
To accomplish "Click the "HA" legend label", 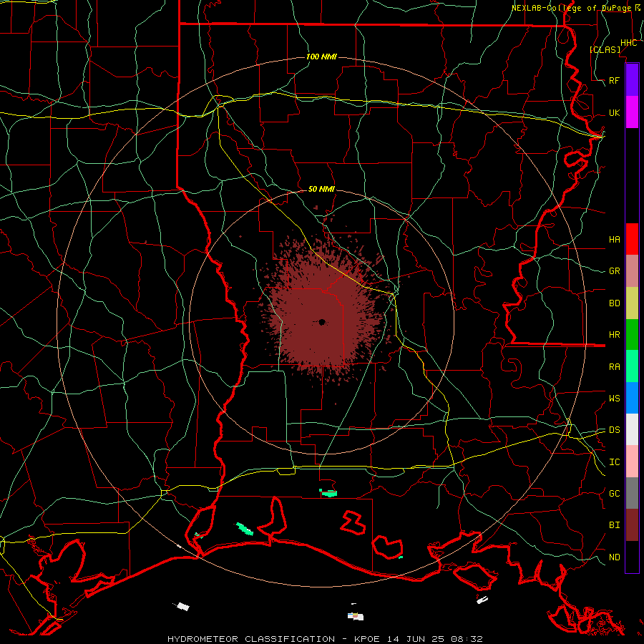I will tap(614, 239).
